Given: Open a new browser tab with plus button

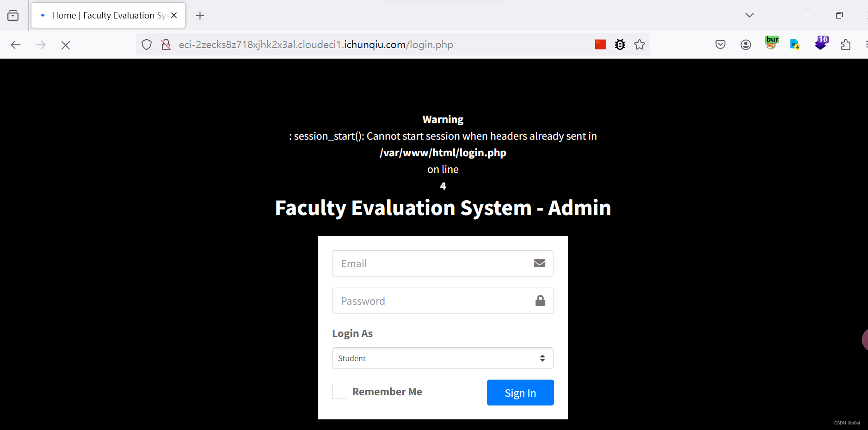Looking at the screenshot, I should (x=200, y=15).
